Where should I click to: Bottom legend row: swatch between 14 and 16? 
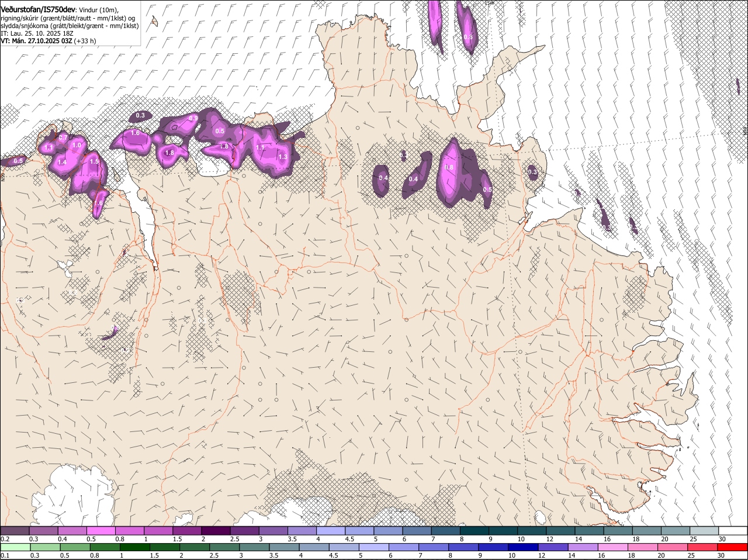pyautogui.click(x=584, y=547)
